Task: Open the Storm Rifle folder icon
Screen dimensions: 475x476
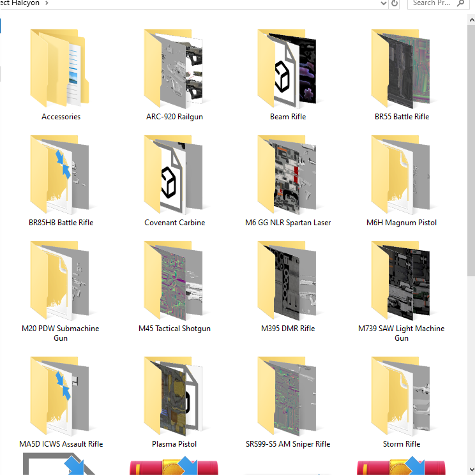Action: click(x=400, y=396)
